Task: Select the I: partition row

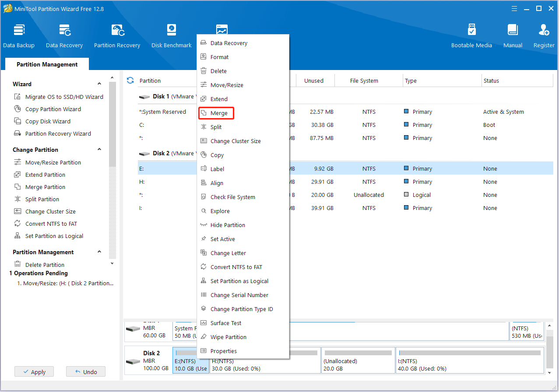Action: pos(345,208)
